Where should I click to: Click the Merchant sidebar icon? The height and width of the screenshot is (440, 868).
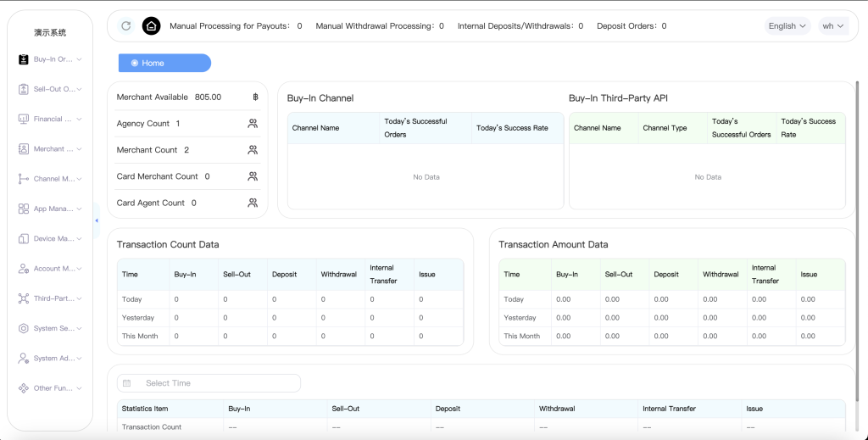[23, 149]
